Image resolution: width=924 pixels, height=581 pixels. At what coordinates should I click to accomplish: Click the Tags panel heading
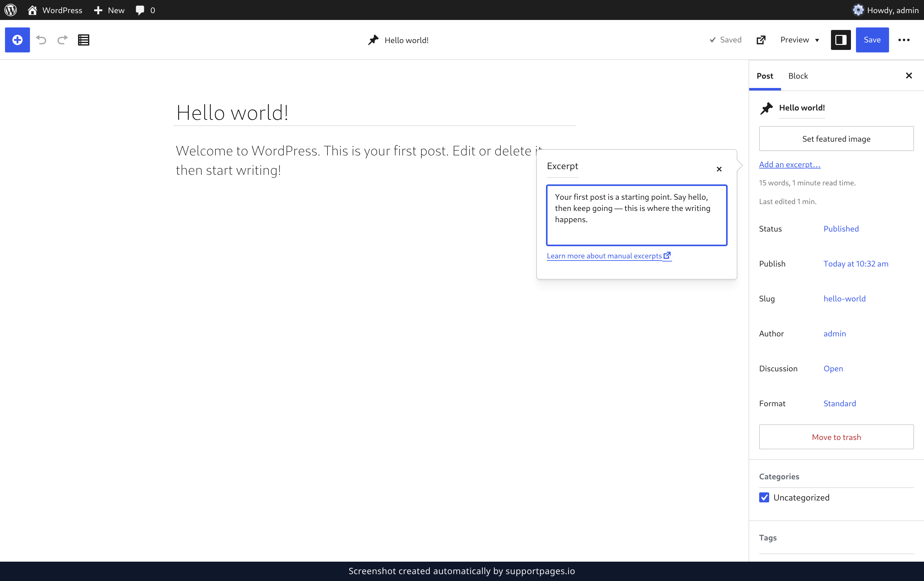(767, 538)
